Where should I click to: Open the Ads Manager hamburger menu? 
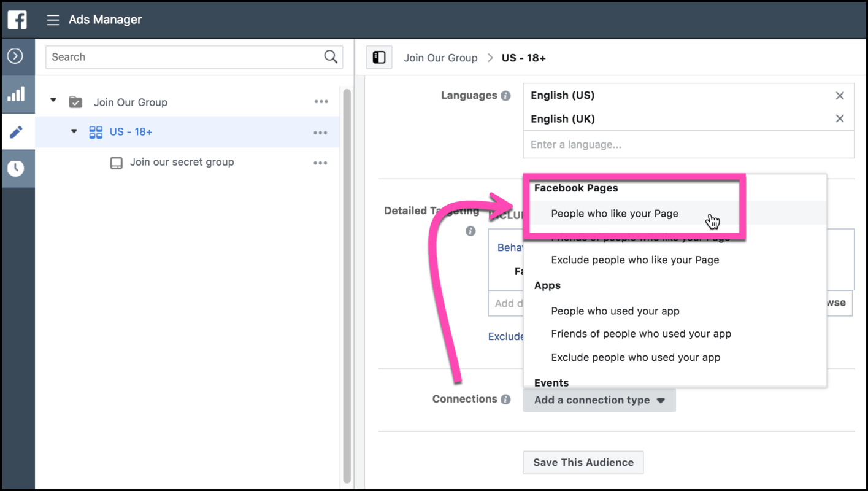pyautogui.click(x=53, y=20)
